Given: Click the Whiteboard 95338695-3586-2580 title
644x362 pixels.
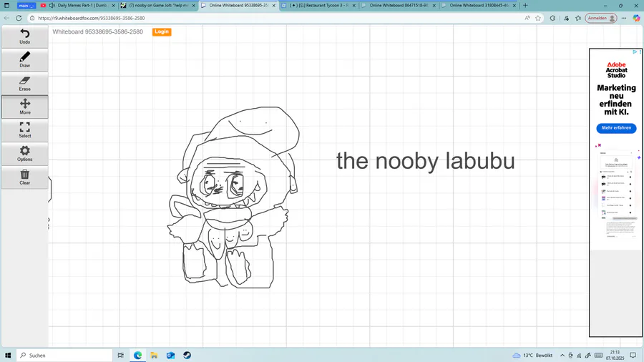Looking at the screenshot, I should click(98, 31).
